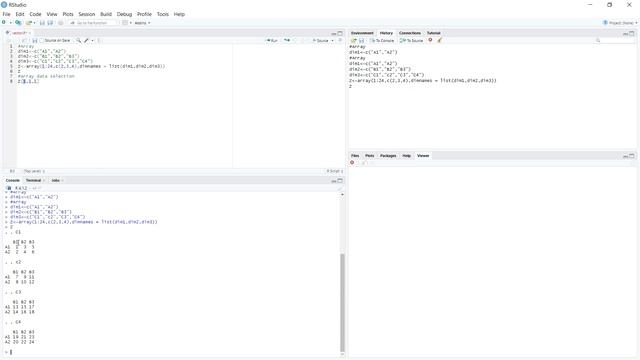Click the New Project icon in the toolbar
This screenshot has height=360, width=640.
[x=18, y=23]
